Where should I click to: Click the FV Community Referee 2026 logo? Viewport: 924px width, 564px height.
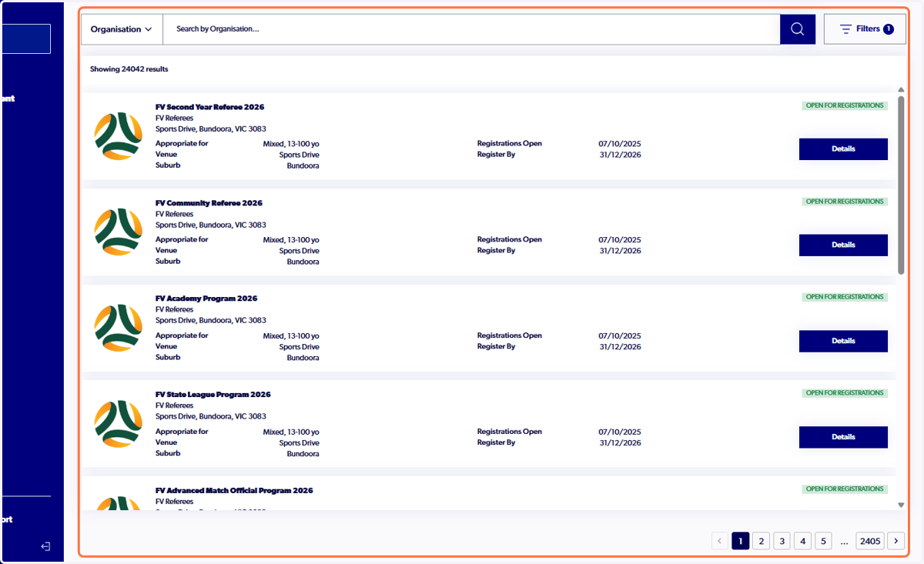click(x=119, y=232)
